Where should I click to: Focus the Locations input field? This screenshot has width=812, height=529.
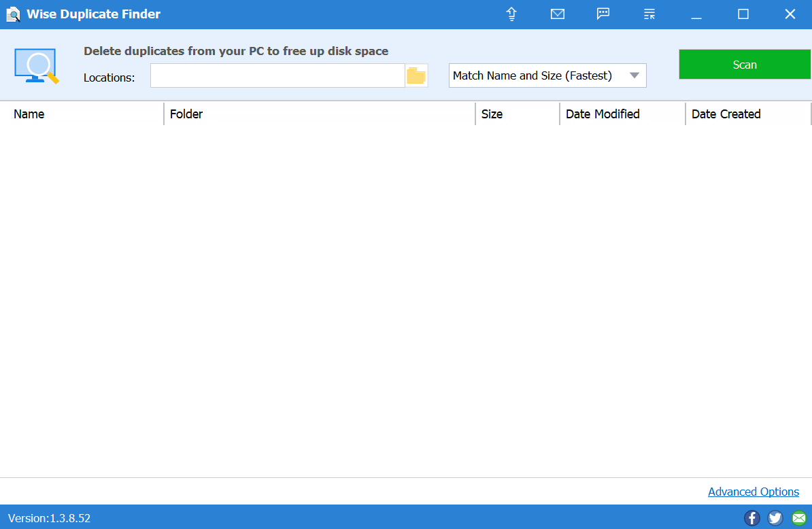click(277, 76)
